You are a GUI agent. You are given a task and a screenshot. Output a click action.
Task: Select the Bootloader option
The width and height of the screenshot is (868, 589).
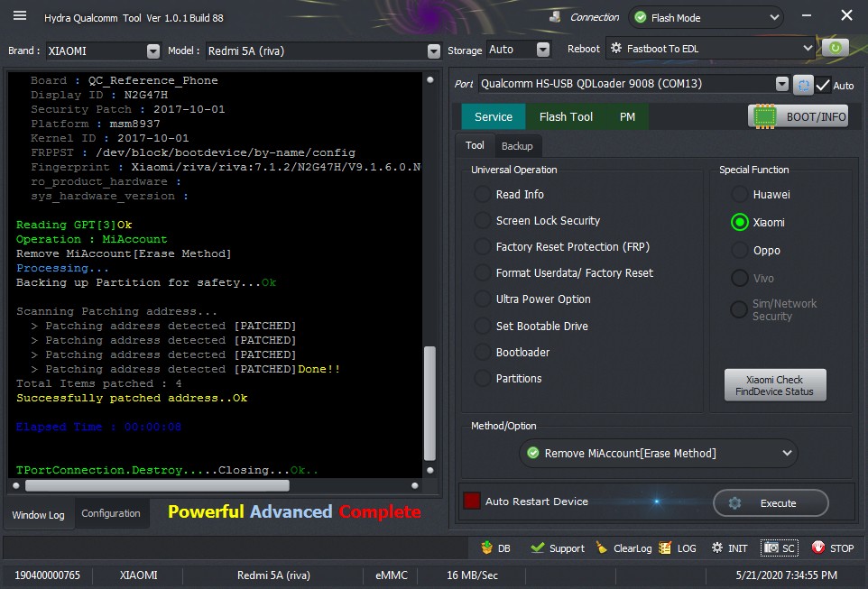pos(512,352)
